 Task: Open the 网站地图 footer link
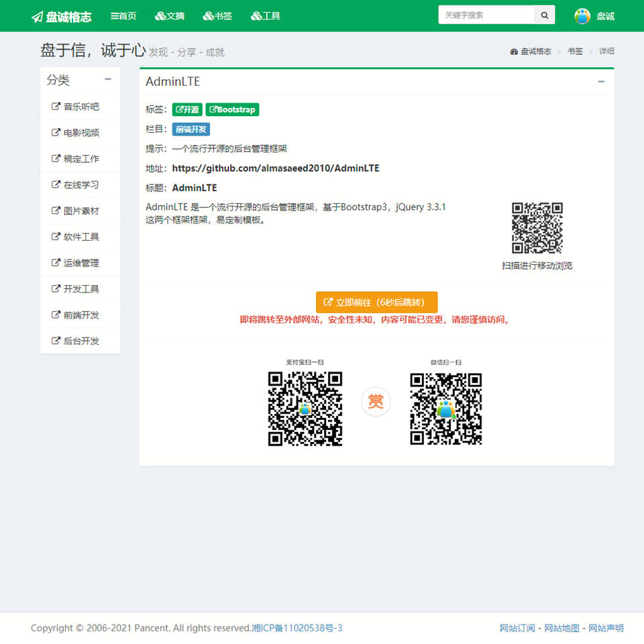[x=561, y=628]
